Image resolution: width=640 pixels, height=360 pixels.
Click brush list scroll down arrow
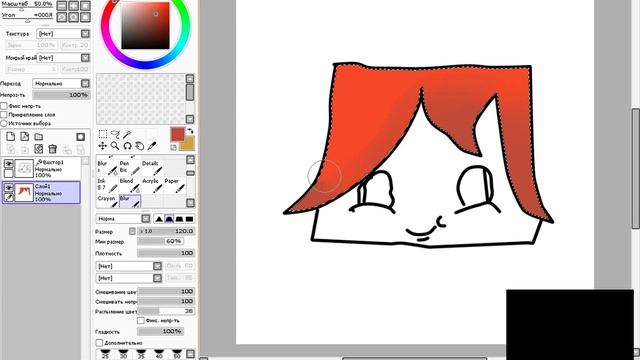coord(190,203)
